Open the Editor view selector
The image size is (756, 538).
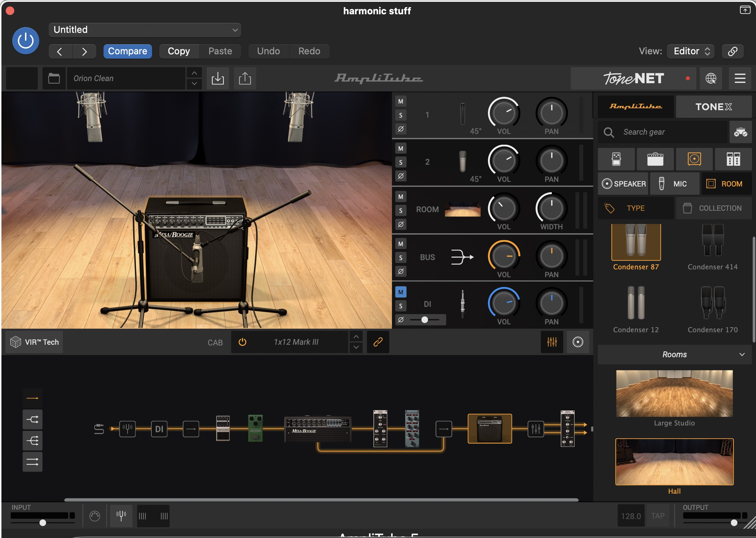pos(691,51)
